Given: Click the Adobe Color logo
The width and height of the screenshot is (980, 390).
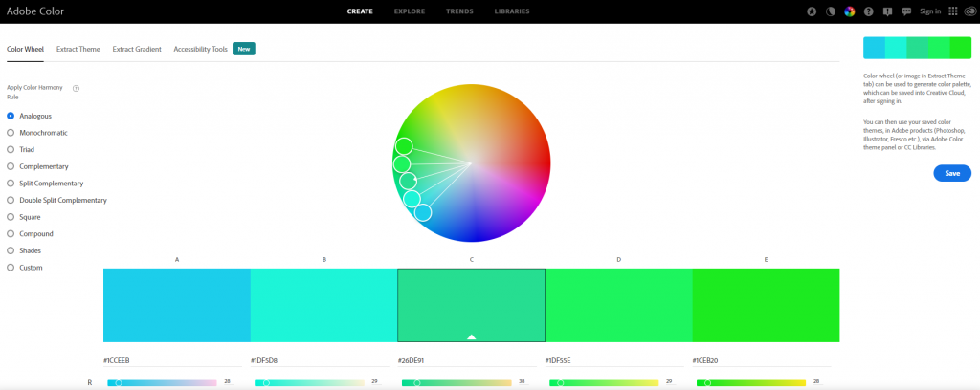Looking at the screenshot, I should (35, 11).
